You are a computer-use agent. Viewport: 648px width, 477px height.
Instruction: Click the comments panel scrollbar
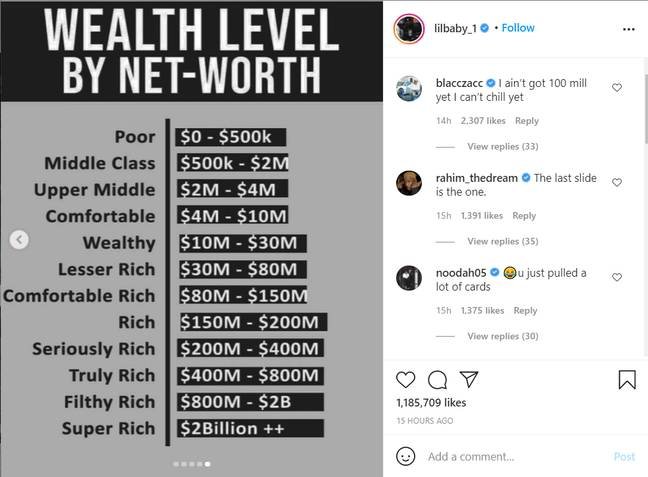tap(646, 109)
